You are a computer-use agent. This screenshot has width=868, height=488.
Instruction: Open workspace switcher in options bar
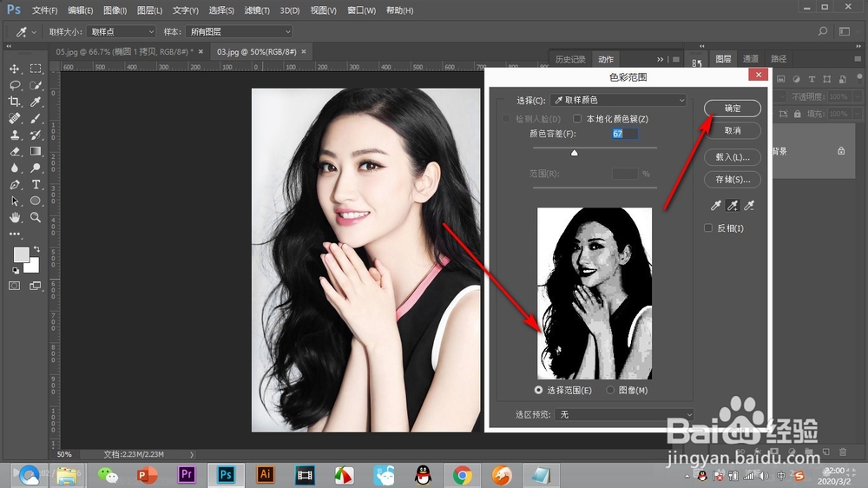tap(845, 31)
